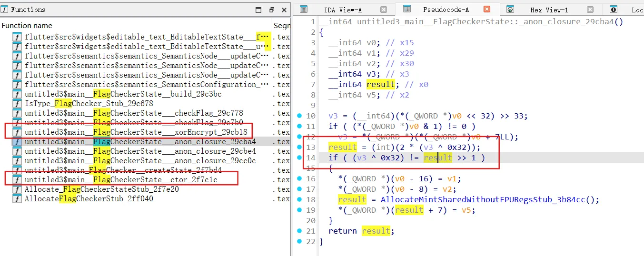Click the Functions panel title icon
644x256 pixels.
coord(5,10)
